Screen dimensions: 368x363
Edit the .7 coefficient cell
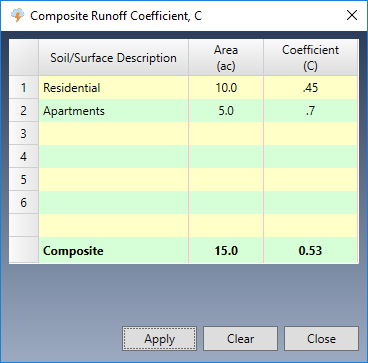pyautogui.click(x=310, y=111)
